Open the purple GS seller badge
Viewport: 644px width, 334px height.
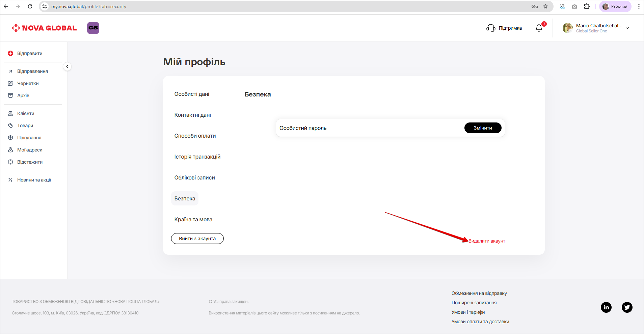pyautogui.click(x=93, y=28)
